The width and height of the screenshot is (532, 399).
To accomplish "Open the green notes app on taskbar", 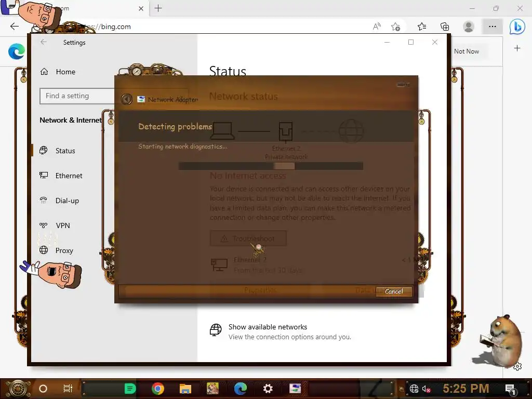I will coord(130,389).
